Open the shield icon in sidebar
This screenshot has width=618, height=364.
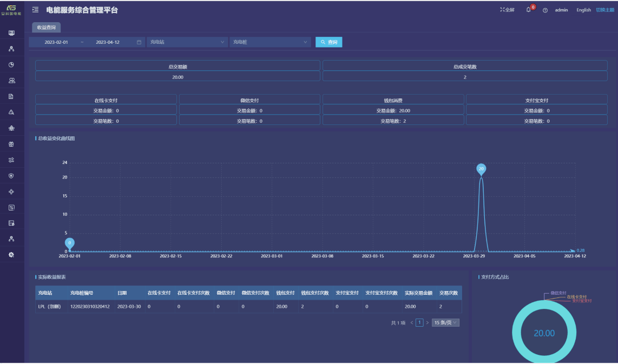pos(11,176)
